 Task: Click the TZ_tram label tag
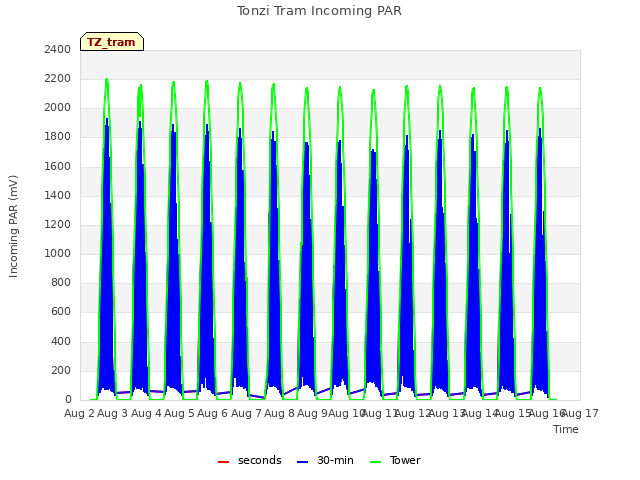[x=112, y=42]
